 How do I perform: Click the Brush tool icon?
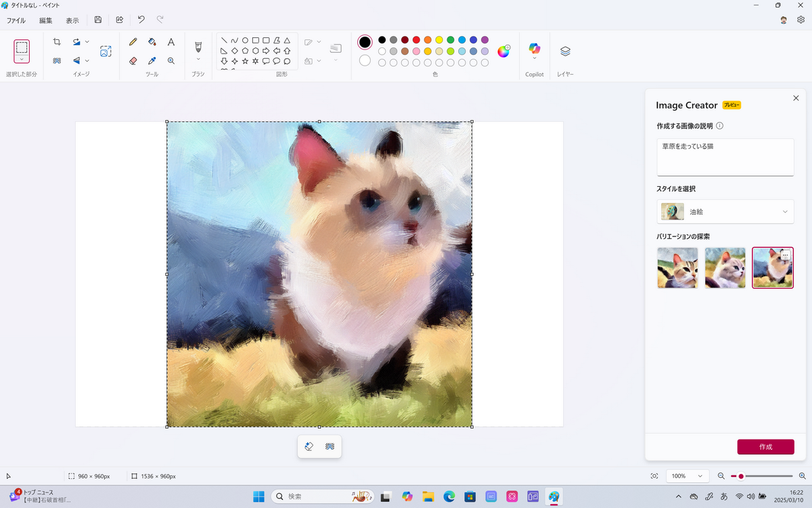[198, 46]
